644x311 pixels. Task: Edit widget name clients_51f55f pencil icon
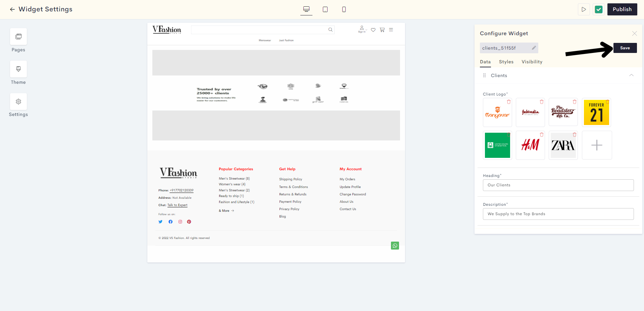tap(534, 48)
